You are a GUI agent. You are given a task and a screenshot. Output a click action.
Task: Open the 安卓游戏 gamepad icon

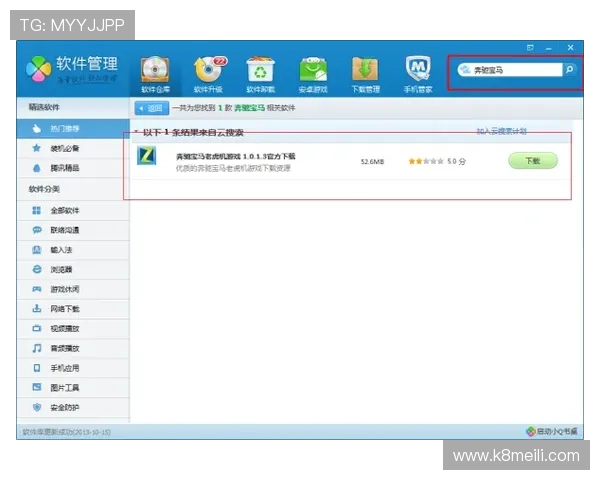pyautogui.click(x=313, y=72)
